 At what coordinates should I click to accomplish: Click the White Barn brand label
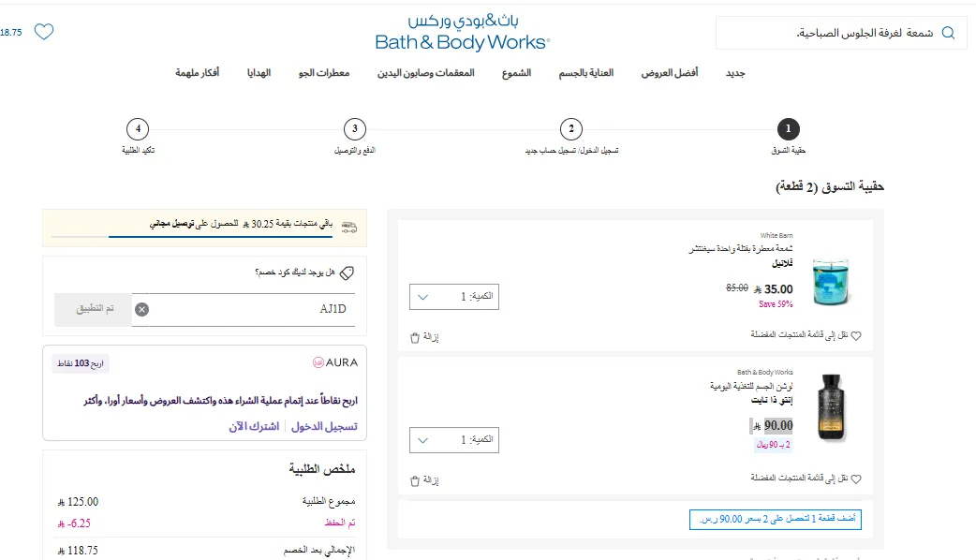(x=776, y=235)
